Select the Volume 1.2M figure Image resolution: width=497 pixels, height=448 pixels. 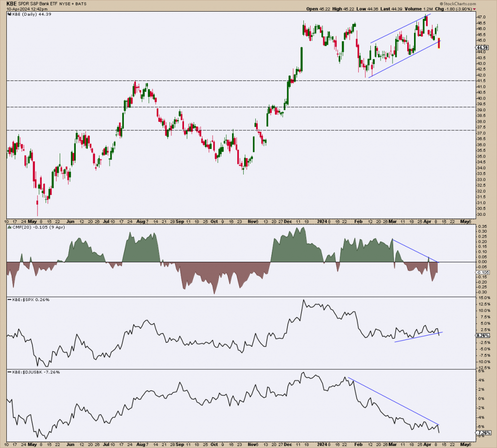coord(419,9)
